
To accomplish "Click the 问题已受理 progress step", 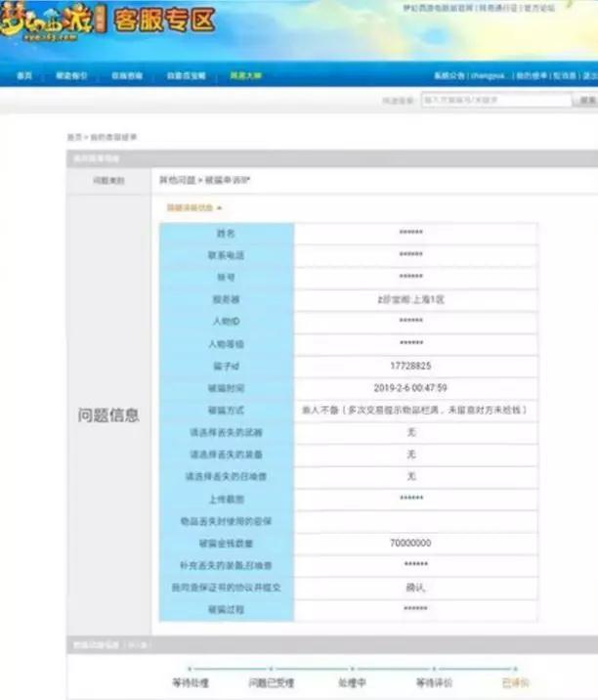I will (271, 682).
